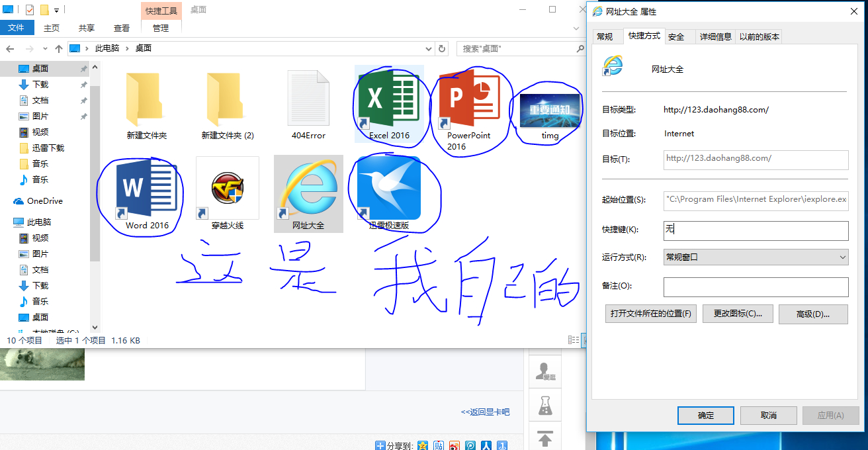This screenshot has height=450, width=868.
Task: Open the quick access toolbar customize dropdown
Action: [57, 10]
